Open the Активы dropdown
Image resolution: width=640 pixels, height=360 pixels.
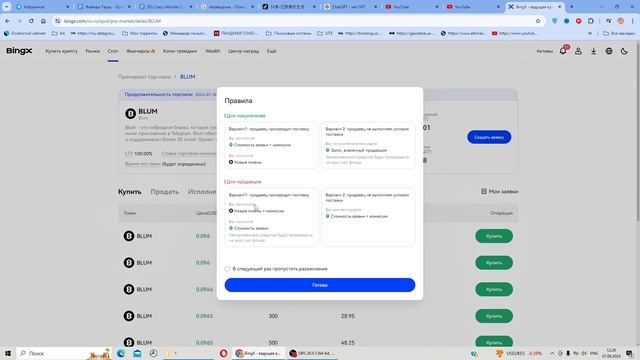[544, 51]
